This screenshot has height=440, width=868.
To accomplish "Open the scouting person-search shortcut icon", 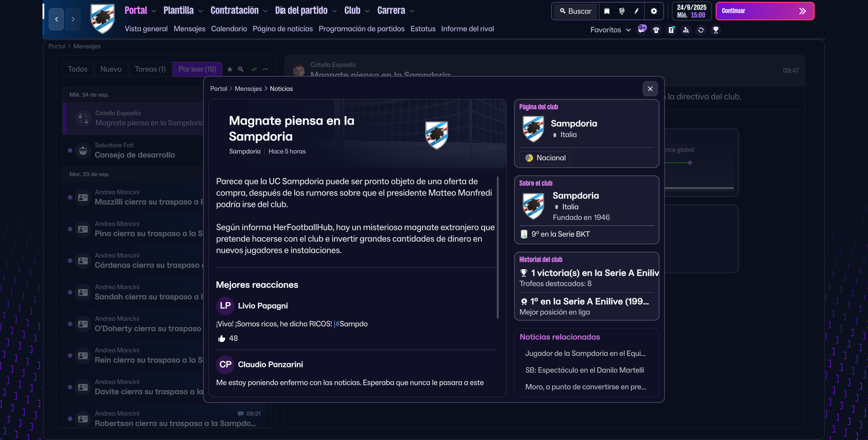I will [686, 30].
